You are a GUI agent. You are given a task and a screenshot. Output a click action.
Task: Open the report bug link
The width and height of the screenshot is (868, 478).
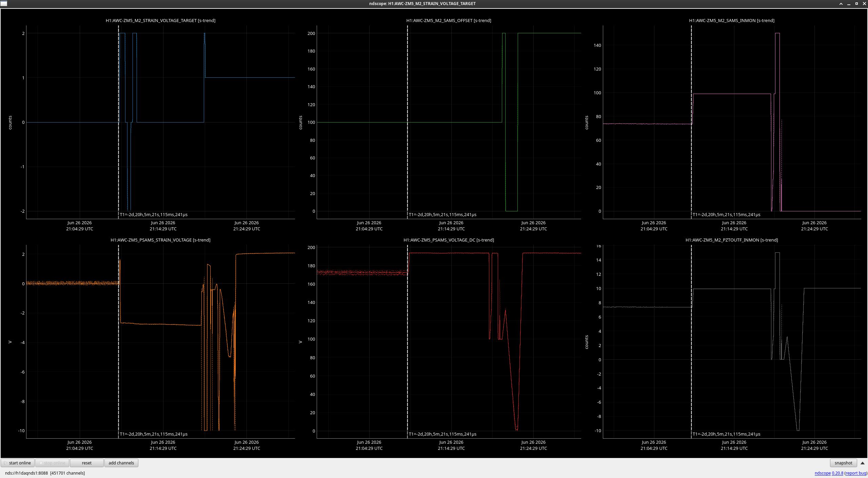[856, 473]
